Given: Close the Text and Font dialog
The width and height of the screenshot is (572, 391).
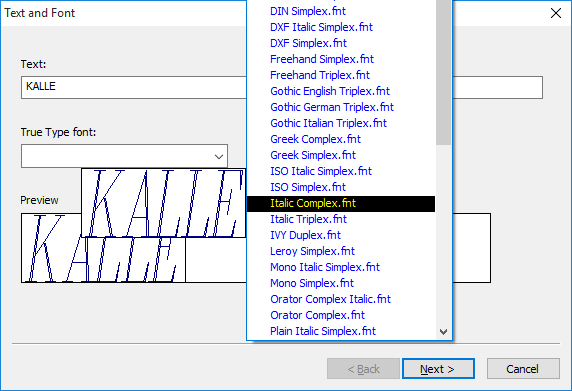Looking at the screenshot, I should coord(556,13).
